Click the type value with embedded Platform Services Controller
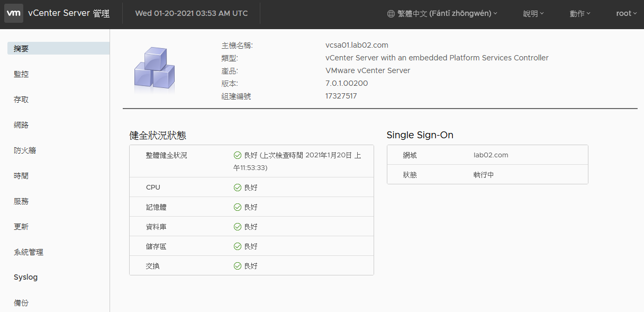 [437, 58]
